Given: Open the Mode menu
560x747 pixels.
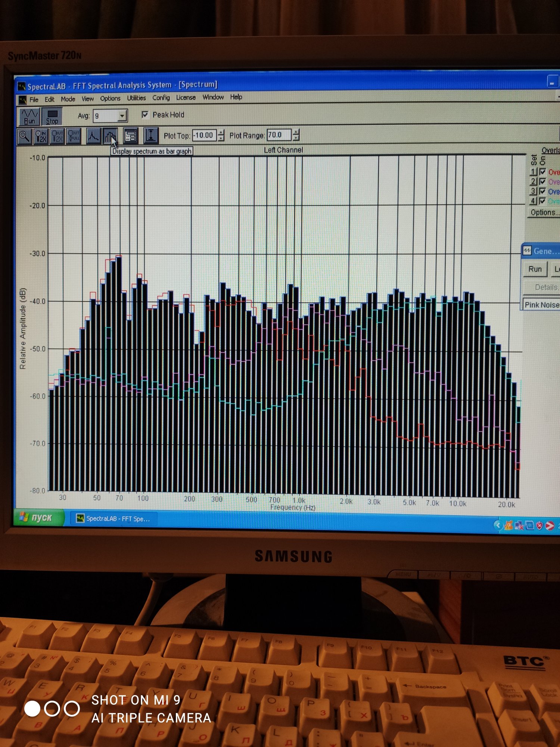Looking at the screenshot, I should [68, 99].
